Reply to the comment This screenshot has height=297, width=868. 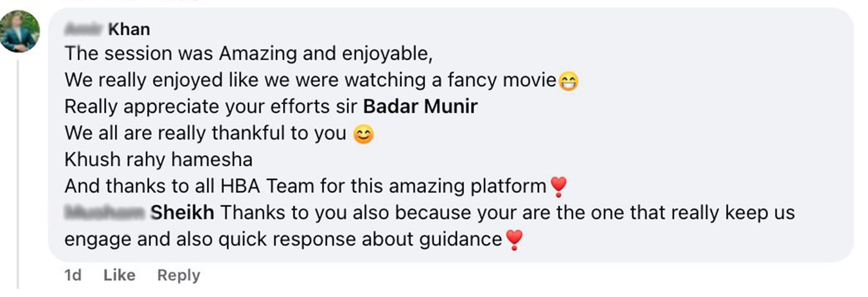click(178, 275)
